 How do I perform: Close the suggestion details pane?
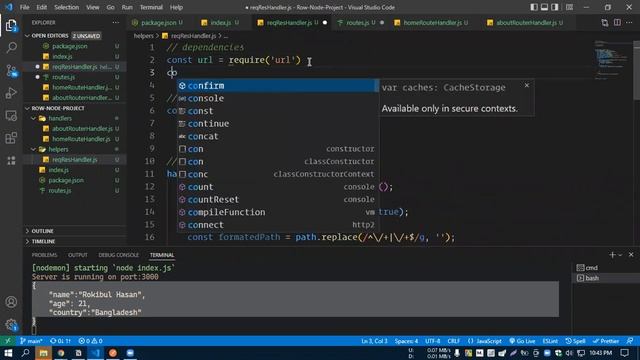click(x=527, y=85)
